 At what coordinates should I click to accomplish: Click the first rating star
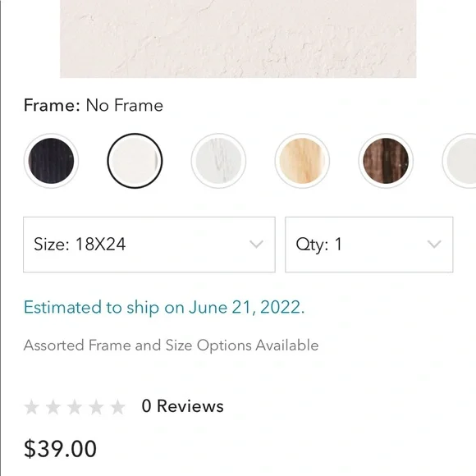click(x=31, y=407)
